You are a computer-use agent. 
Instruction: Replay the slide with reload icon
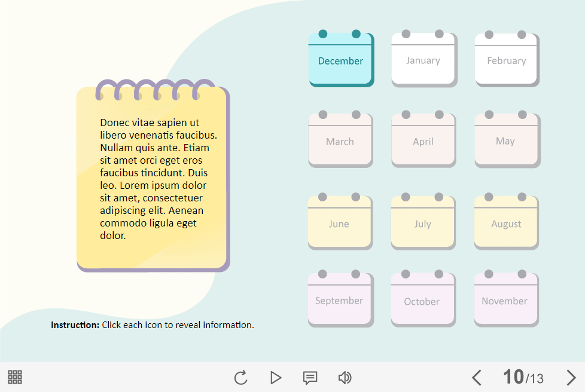click(240, 378)
